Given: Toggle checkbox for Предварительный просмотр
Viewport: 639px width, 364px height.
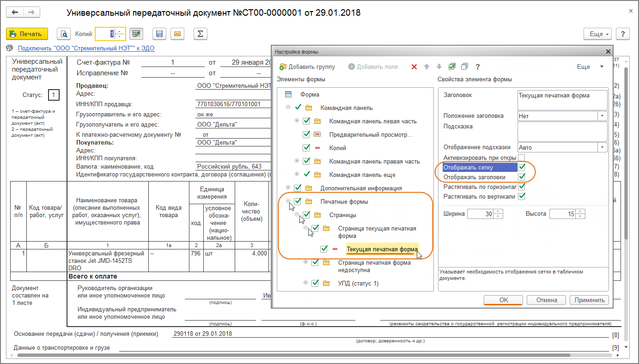Looking at the screenshot, I should pyautogui.click(x=306, y=134).
